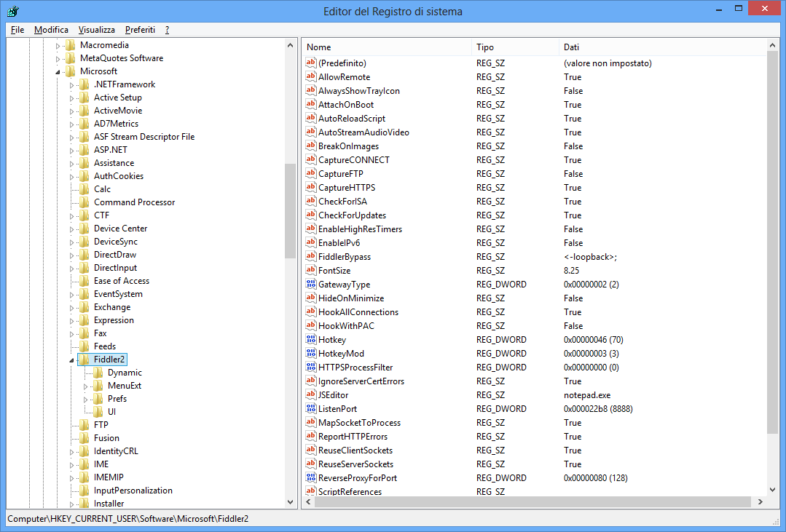Select the MapSocketToProcess value name

[359, 423]
